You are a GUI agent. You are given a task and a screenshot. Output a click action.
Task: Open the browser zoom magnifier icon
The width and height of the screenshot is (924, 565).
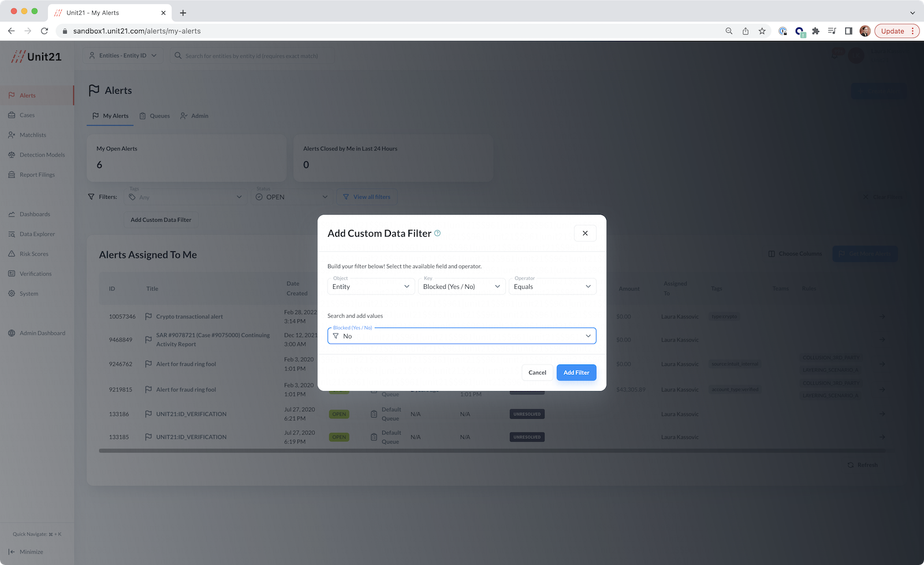pos(729,31)
